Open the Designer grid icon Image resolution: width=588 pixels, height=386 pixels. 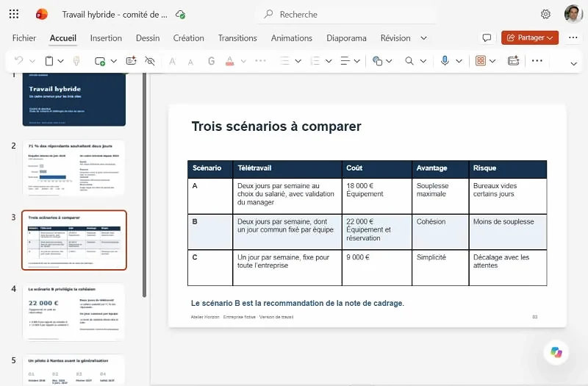pos(481,61)
